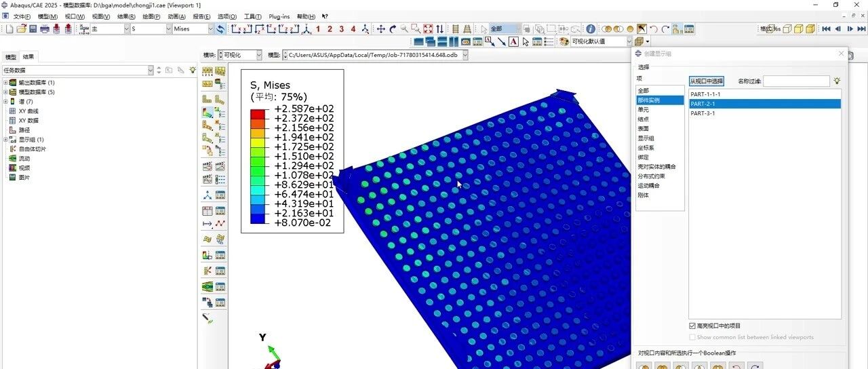Click the Undo arrow in display group toolbar
This screenshot has width=868, height=369.
654,28
